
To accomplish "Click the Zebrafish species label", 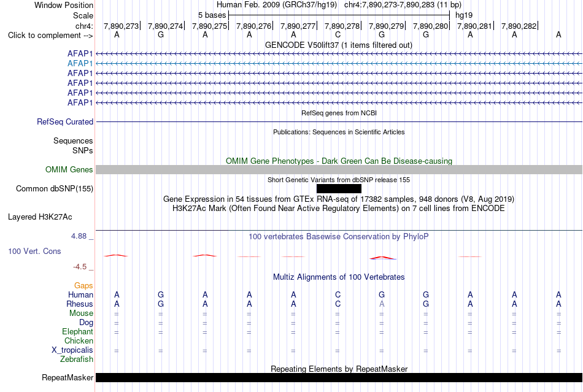I will coord(77,359).
